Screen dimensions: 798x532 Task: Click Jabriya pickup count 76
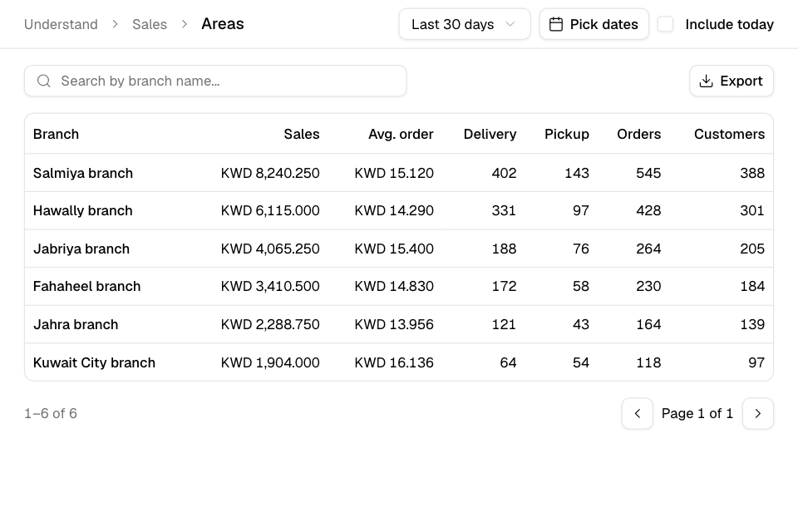[581, 249]
